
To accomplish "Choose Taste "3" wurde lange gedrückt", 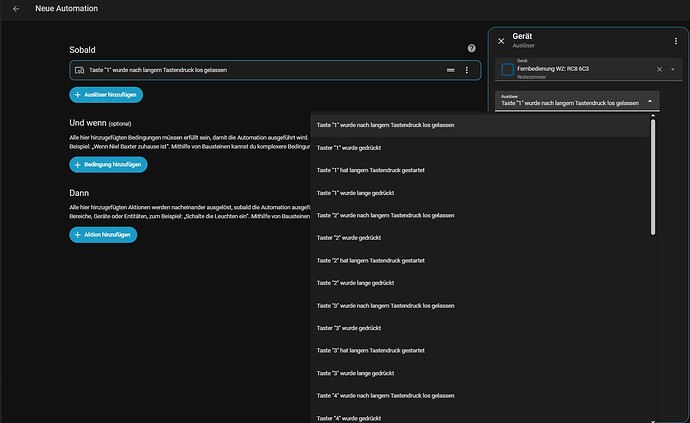I will point(480,373).
